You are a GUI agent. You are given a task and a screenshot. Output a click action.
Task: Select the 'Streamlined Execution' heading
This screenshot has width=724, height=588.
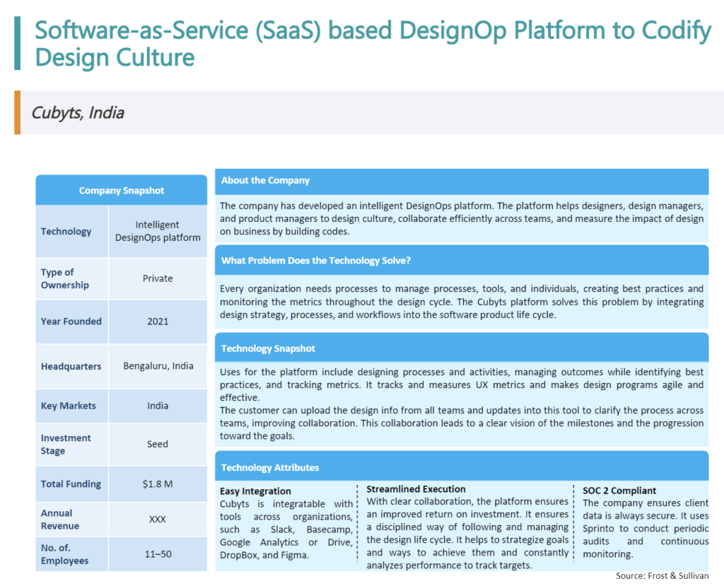[x=416, y=489]
